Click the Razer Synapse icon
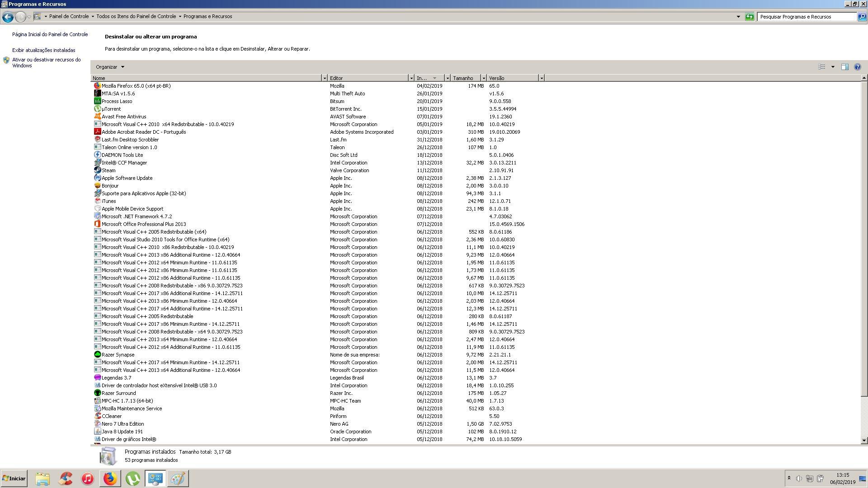This screenshot has width=868, height=488. coord(97,355)
